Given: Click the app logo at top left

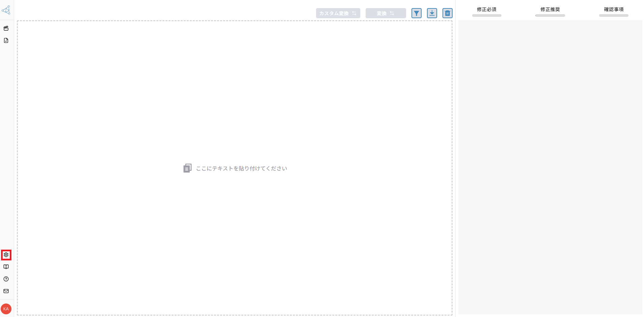Looking at the screenshot, I should (x=7, y=10).
